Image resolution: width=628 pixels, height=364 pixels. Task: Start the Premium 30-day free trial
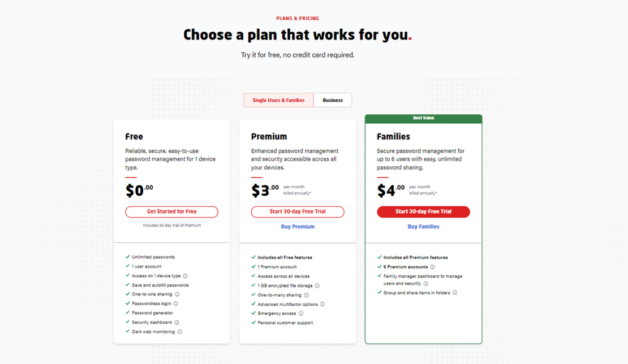tap(298, 211)
